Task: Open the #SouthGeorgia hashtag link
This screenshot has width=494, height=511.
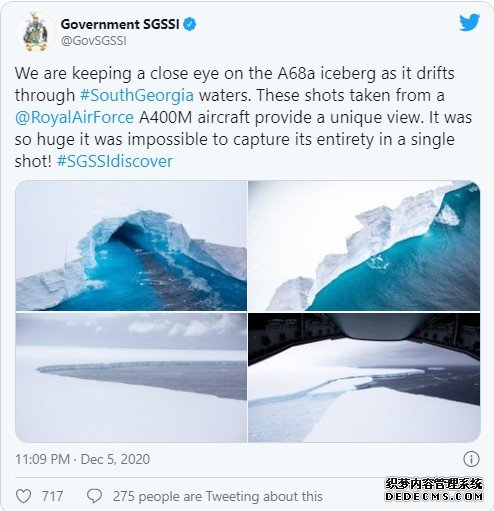Action: [137, 95]
